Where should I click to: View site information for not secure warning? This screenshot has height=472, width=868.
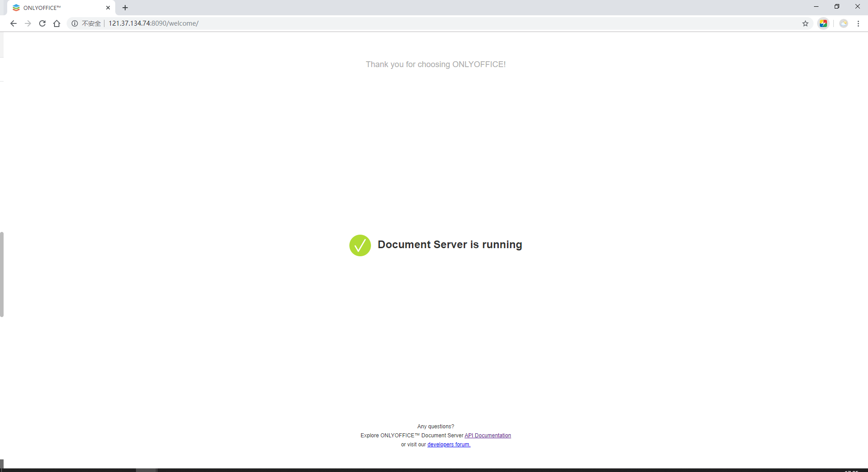[86, 23]
